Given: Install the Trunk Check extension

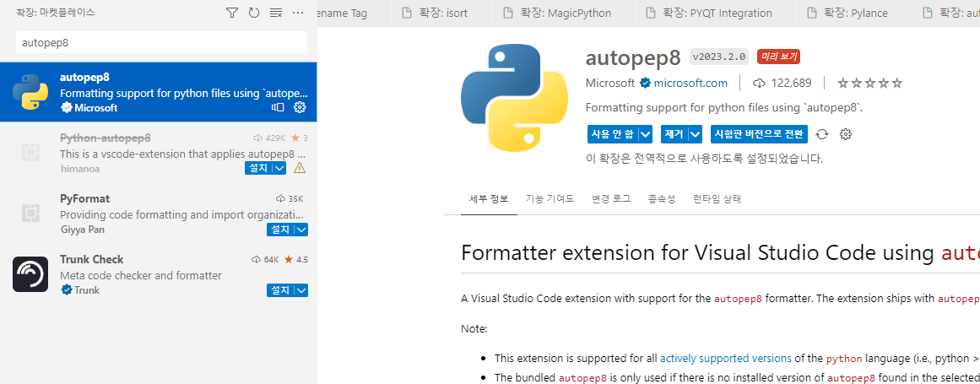Looking at the screenshot, I should pos(280,290).
